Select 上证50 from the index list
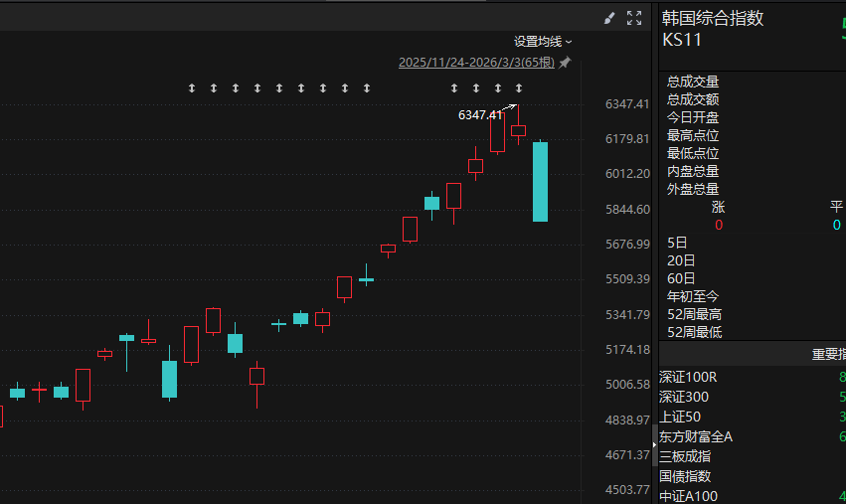Viewport: 846px width, 504px height. click(680, 417)
